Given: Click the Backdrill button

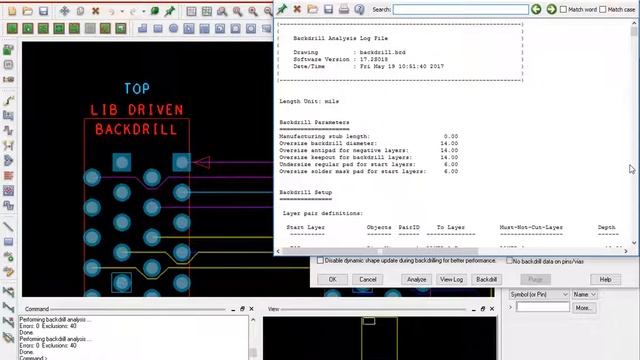Looking at the screenshot, I should pyautogui.click(x=487, y=279).
